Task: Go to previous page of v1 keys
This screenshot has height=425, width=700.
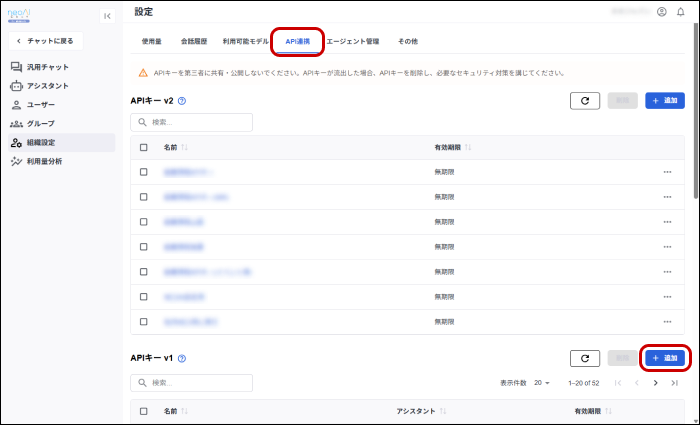Action: point(637,383)
